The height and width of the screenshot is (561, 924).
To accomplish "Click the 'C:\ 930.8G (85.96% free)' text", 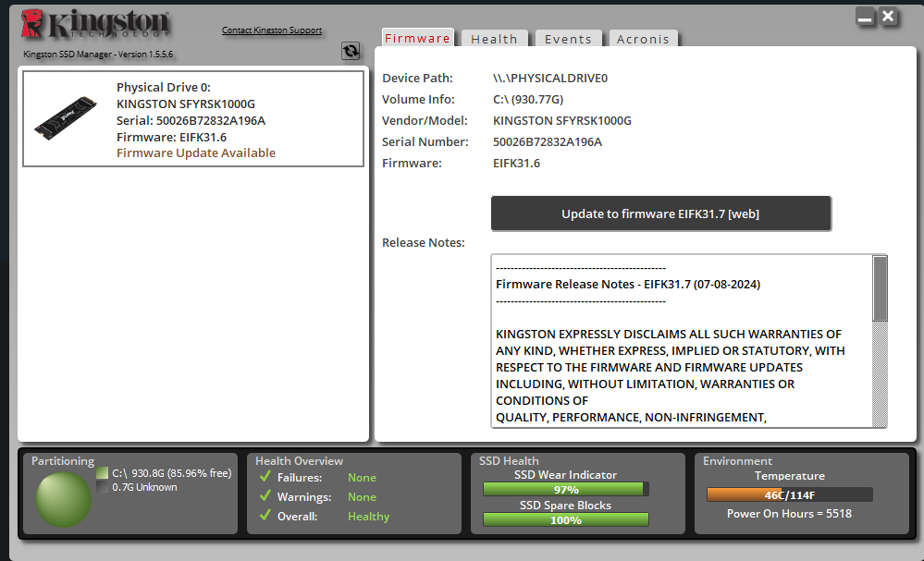I will (171, 473).
